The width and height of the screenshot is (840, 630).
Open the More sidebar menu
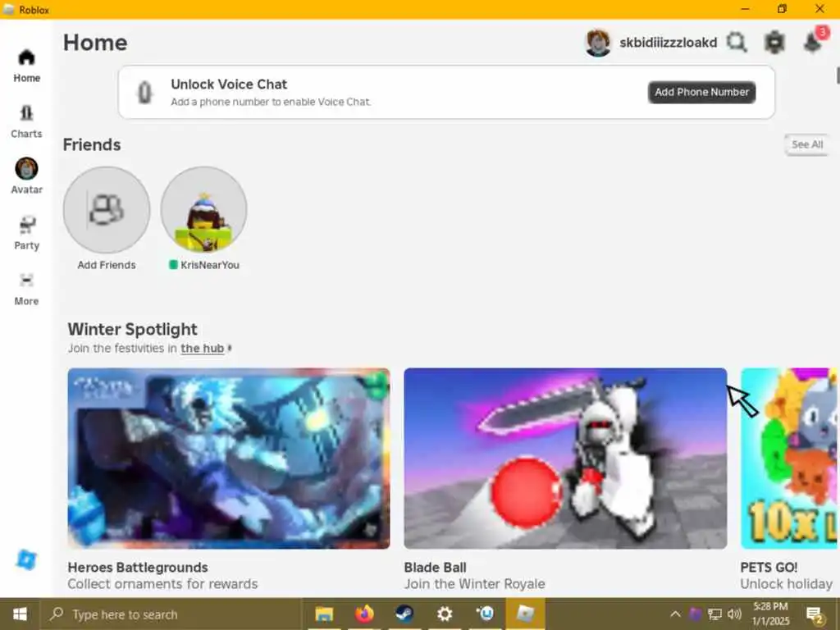click(x=26, y=290)
